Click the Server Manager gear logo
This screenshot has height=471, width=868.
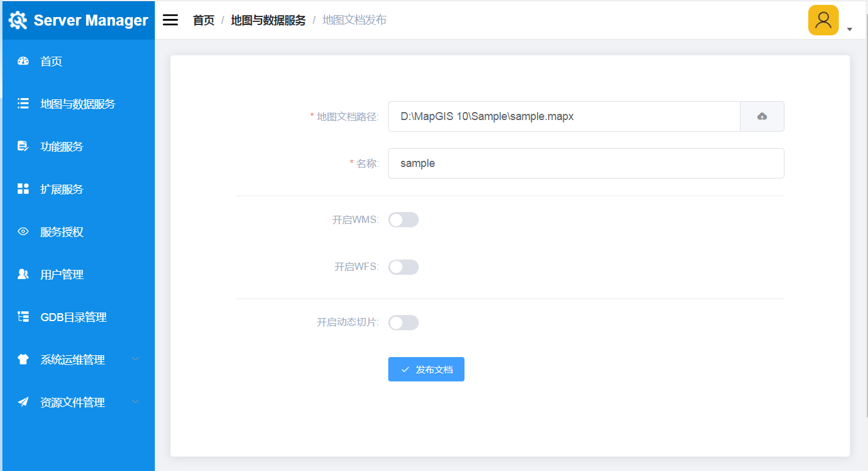[18, 20]
